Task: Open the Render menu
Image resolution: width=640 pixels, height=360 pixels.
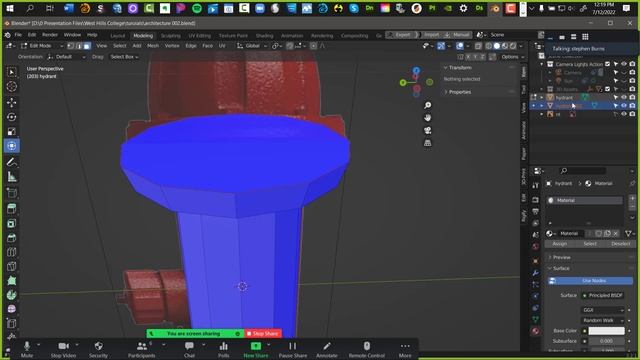Action: tap(50, 35)
